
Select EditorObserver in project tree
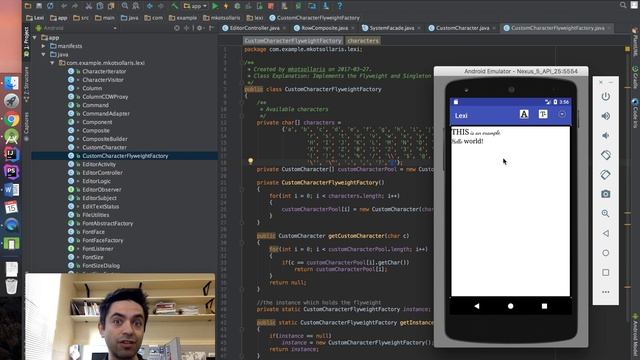coord(102,190)
